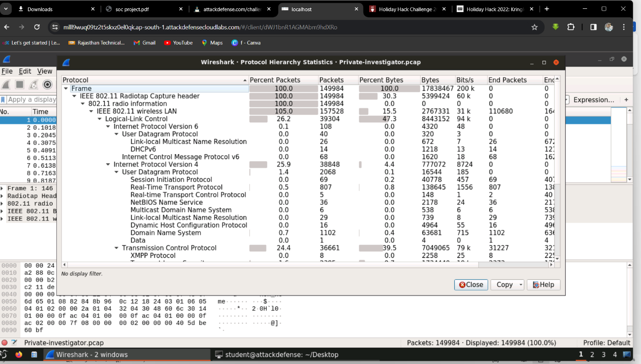Click the stop capture square icon
The width and height of the screenshot is (641, 364).
[20, 84]
